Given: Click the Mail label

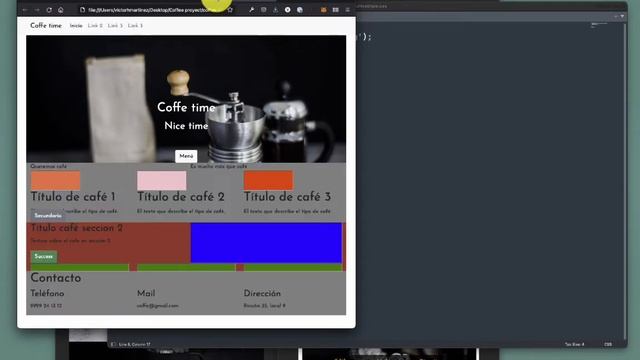Looking at the screenshot, I should click(146, 293).
